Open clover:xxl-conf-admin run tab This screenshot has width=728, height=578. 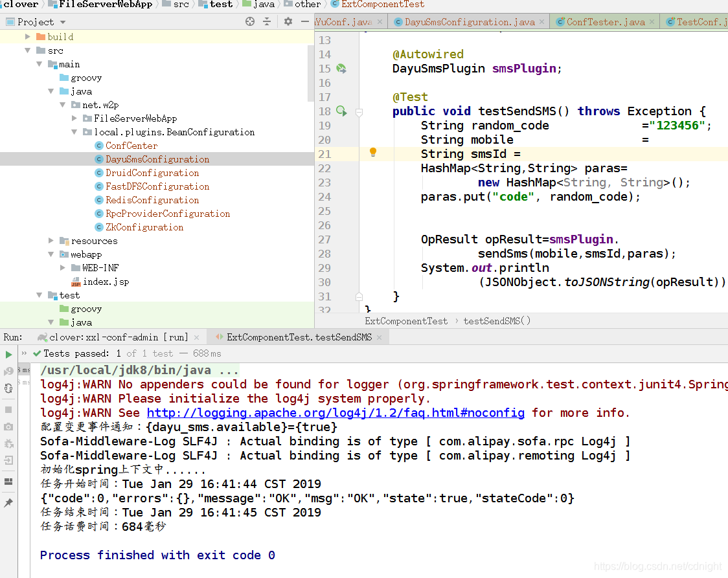pyautogui.click(x=119, y=337)
